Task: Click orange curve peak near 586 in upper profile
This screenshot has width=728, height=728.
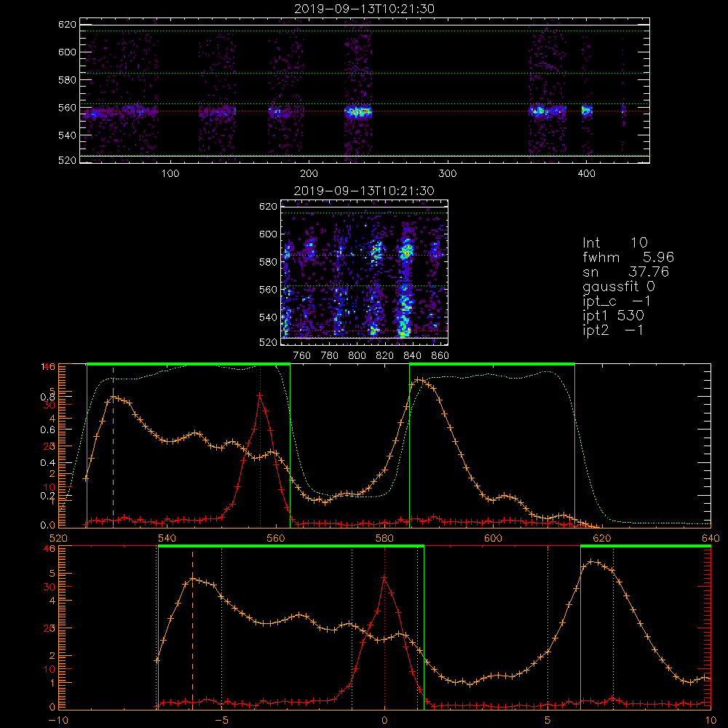Action: point(419,379)
